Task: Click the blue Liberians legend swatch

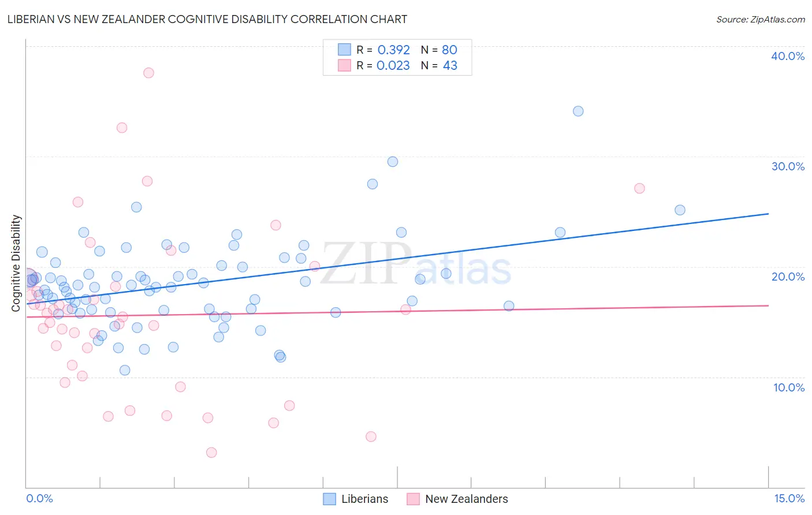Action: 330,499
